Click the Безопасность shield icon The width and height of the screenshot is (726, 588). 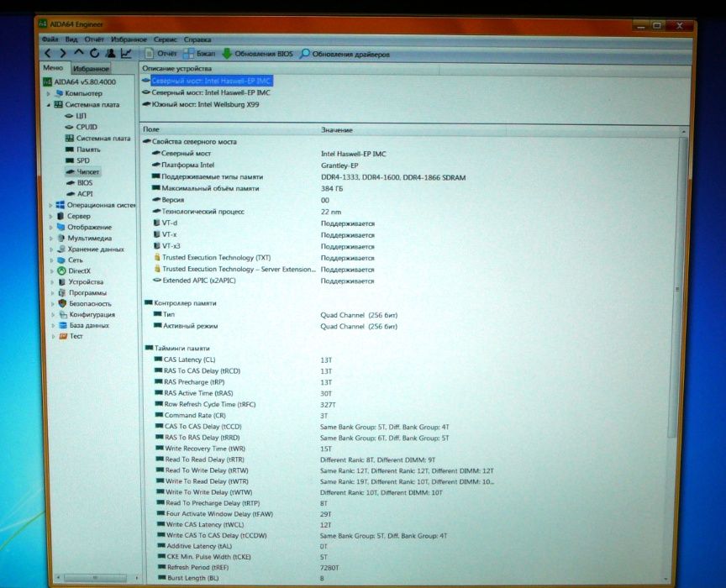(62, 304)
